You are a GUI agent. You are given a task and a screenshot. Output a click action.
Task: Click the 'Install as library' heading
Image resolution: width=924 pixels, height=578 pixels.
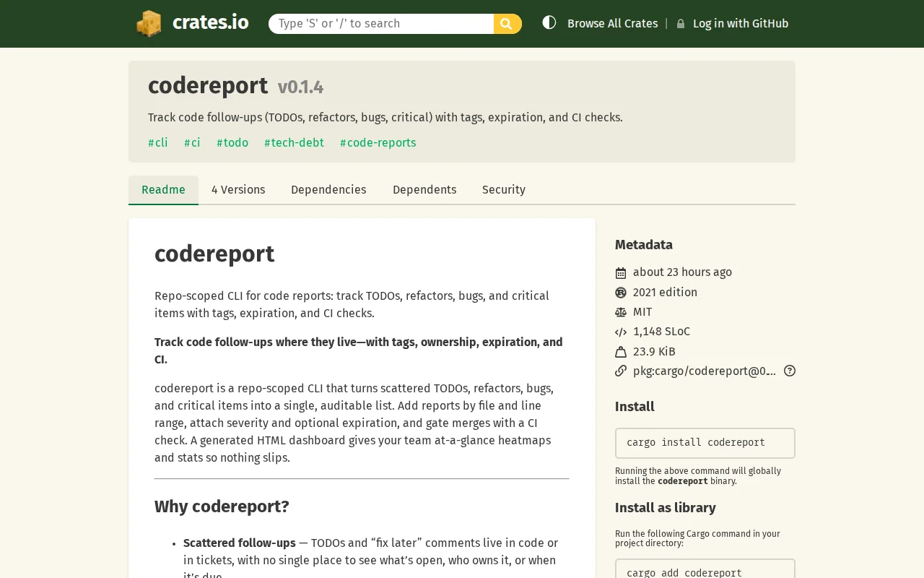pyautogui.click(x=666, y=508)
